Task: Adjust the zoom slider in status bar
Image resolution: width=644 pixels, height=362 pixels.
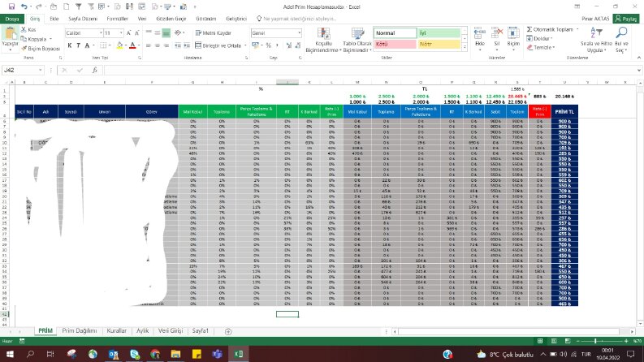Action: 595,341
